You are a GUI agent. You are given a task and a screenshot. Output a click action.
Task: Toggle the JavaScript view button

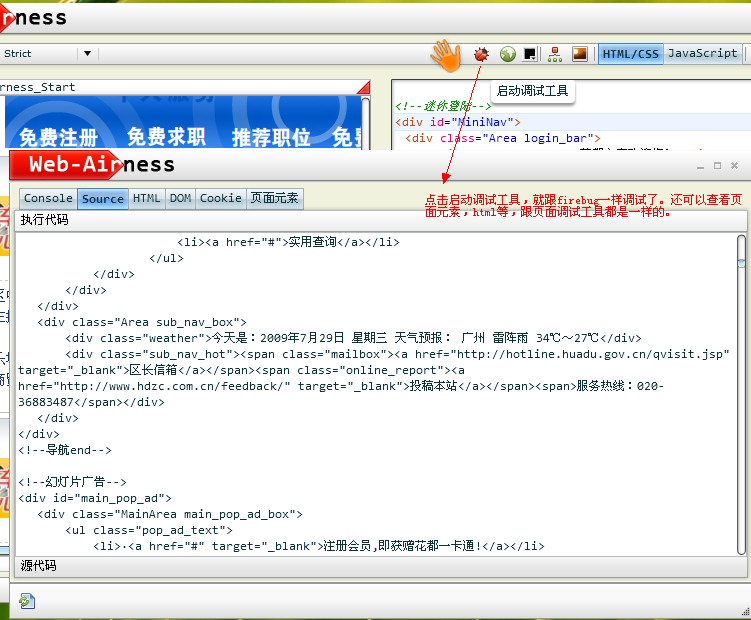coord(702,54)
